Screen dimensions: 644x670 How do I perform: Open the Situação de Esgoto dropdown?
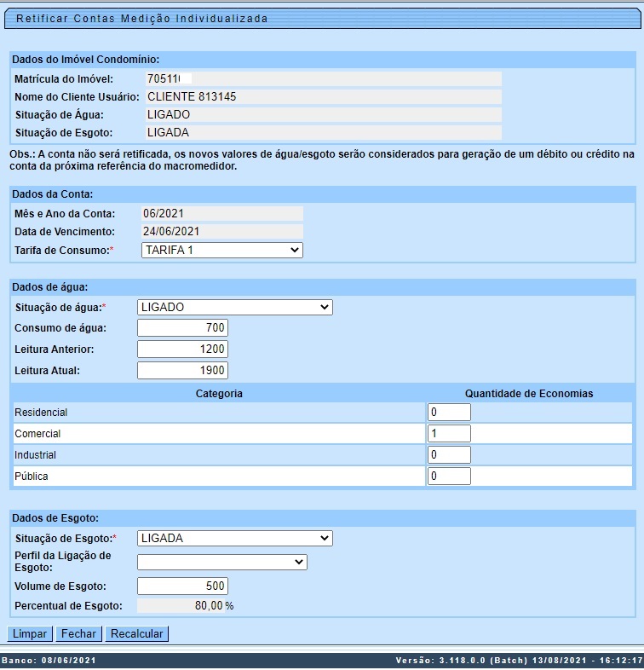(x=235, y=538)
